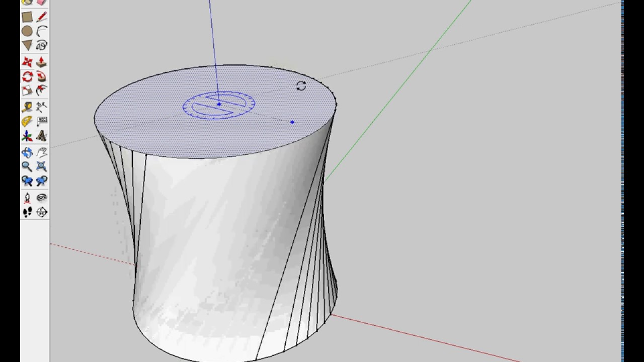Go to Next camera view
The image size is (644, 362).
pyautogui.click(x=42, y=180)
